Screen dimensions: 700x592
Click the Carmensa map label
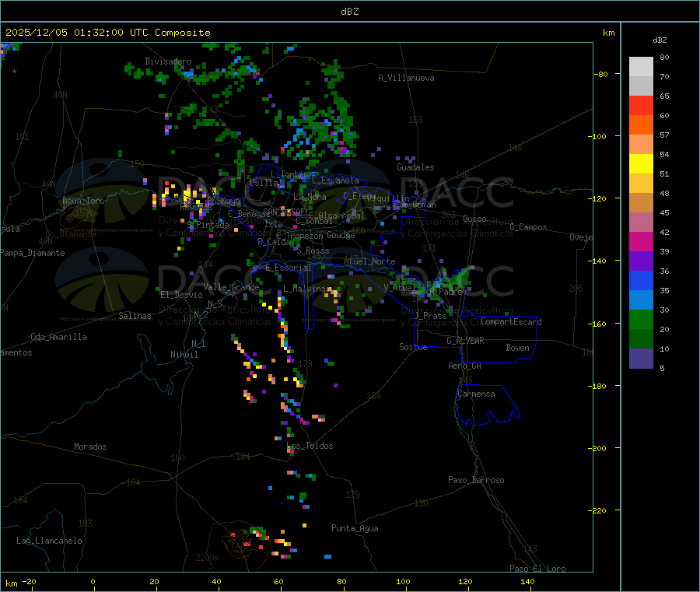click(x=476, y=394)
